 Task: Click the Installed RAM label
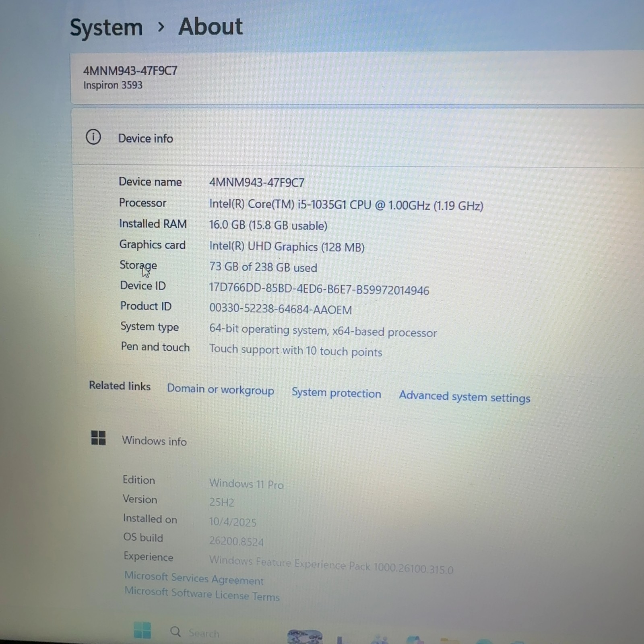[x=153, y=224]
